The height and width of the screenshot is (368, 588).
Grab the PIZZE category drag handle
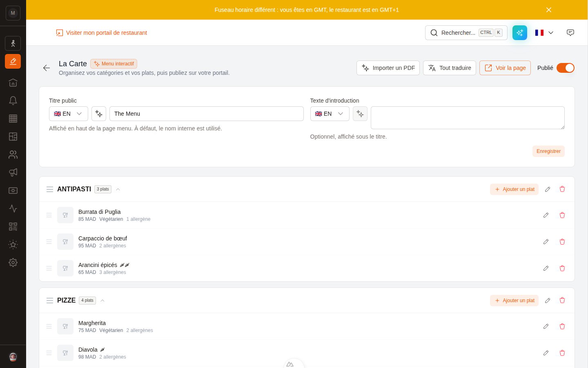(x=50, y=301)
